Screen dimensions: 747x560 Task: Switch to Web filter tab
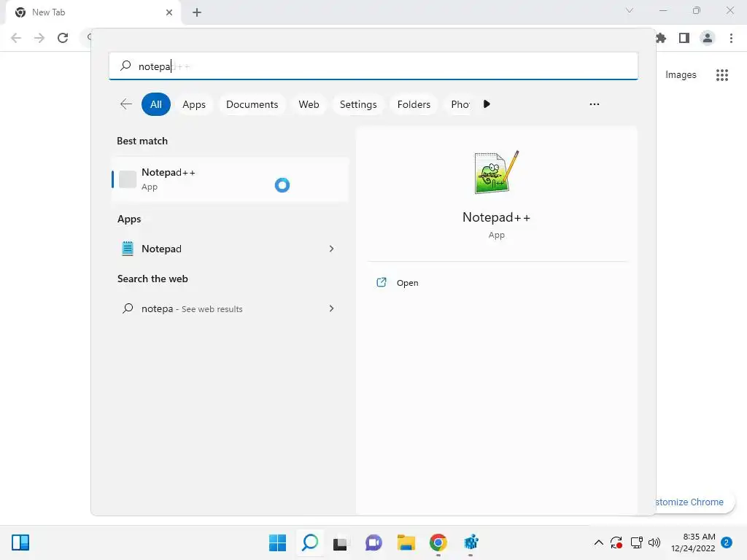click(x=309, y=104)
